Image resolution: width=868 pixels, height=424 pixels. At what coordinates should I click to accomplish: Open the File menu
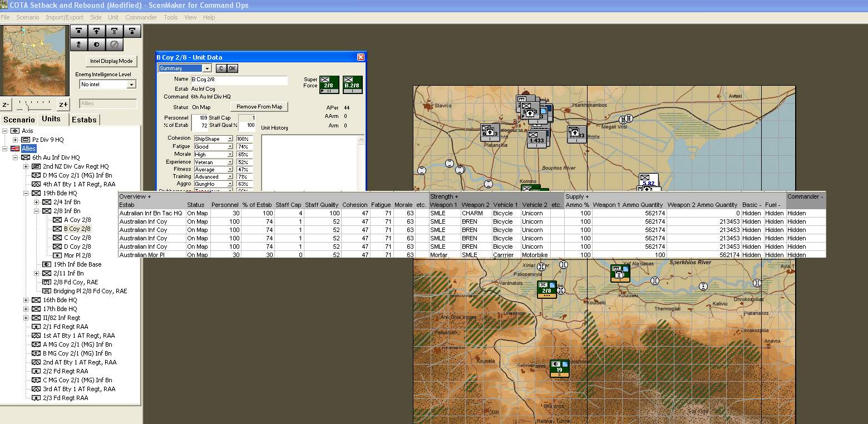(x=6, y=17)
